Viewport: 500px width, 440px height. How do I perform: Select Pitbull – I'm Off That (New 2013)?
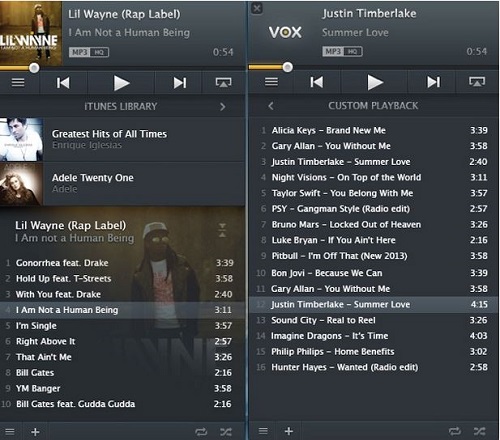click(x=374, y=256)
